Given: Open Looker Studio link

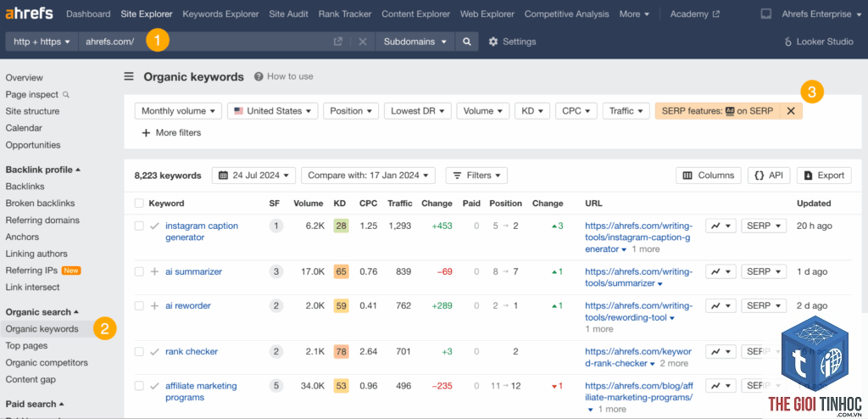Looking at the screenshot, I should (x=819, y=42).
